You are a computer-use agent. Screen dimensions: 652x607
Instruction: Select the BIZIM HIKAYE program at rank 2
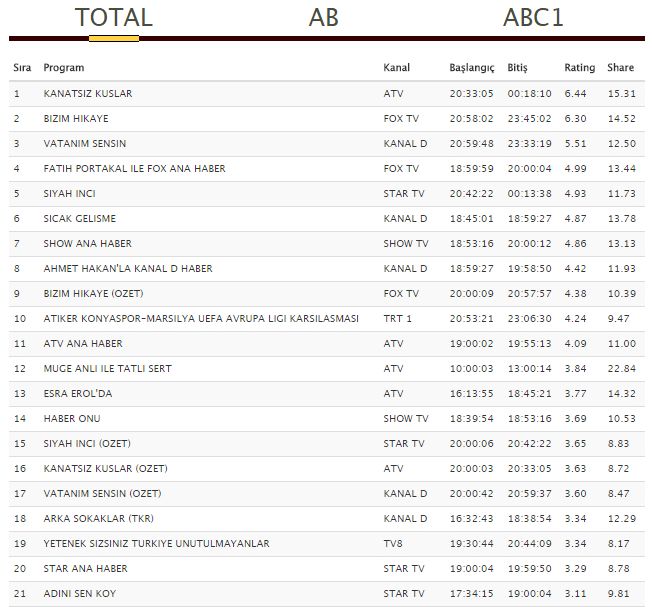(77, 119)
